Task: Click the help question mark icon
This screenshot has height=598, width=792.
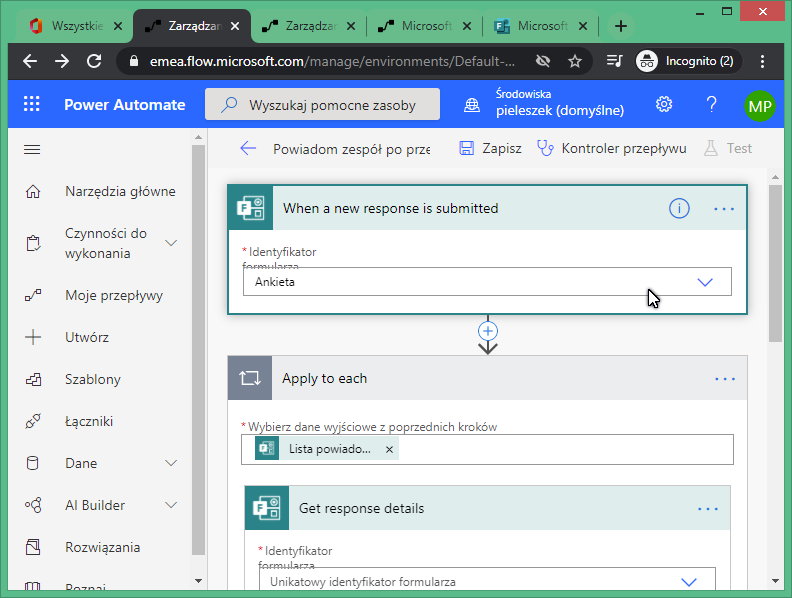Action: click(x=712, y=104)
